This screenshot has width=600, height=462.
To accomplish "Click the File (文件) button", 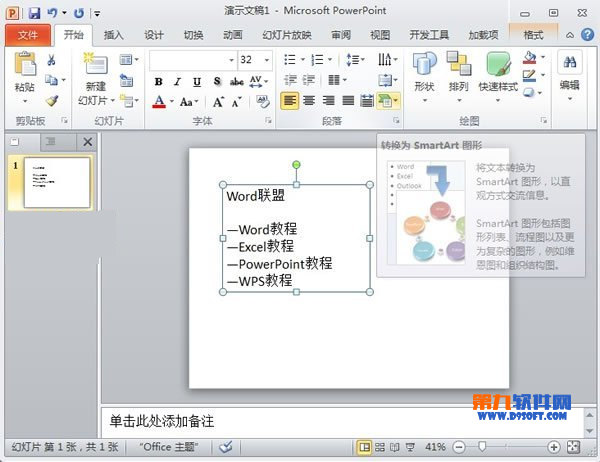I will point(28,34).
